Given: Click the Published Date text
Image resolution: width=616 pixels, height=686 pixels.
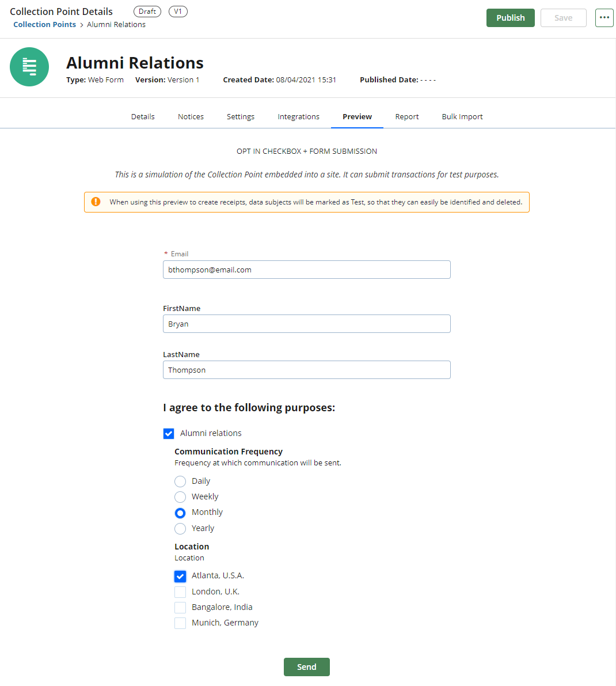Looking at the screenshot, I should [398, 79].
